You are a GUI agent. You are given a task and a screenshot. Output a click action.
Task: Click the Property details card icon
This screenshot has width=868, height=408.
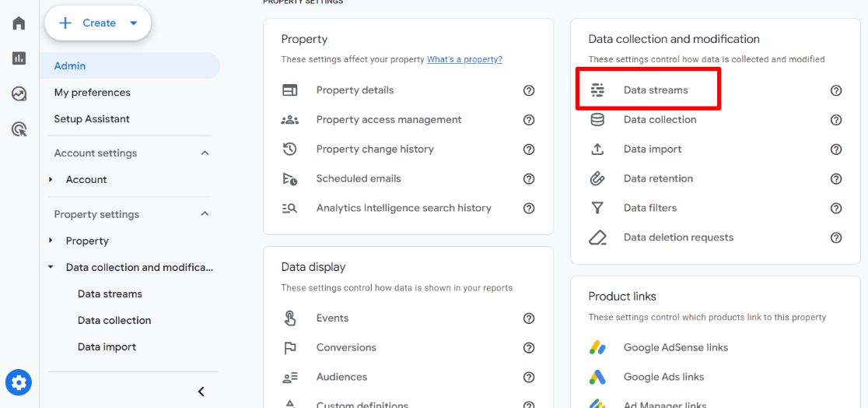coord(289,90)
